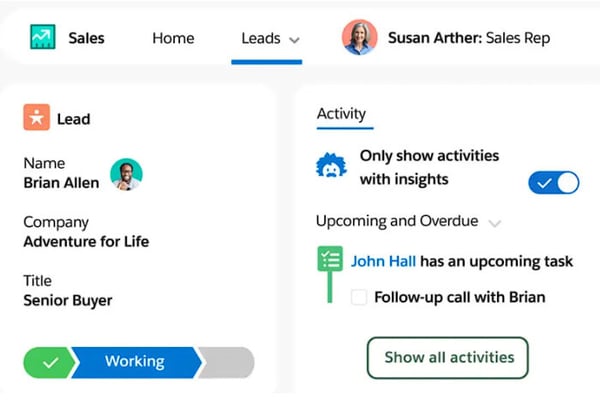Click the green Sales chart app icon
This screenshot has height=412, width=600.
pyautogui.click(x=40, y=39)
